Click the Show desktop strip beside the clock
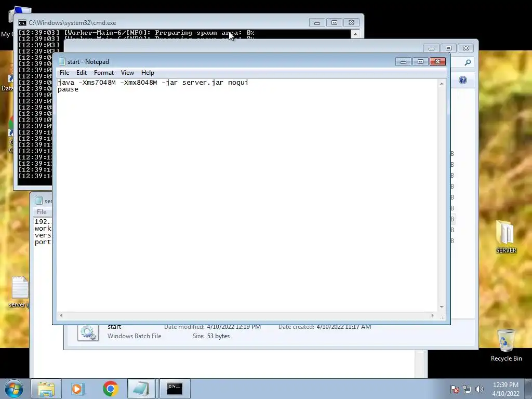 528,389
